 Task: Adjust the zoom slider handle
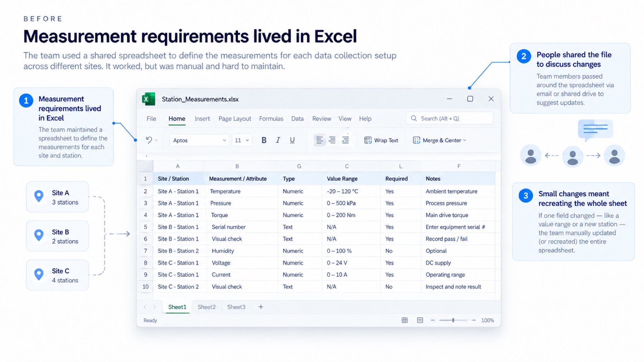453,320
